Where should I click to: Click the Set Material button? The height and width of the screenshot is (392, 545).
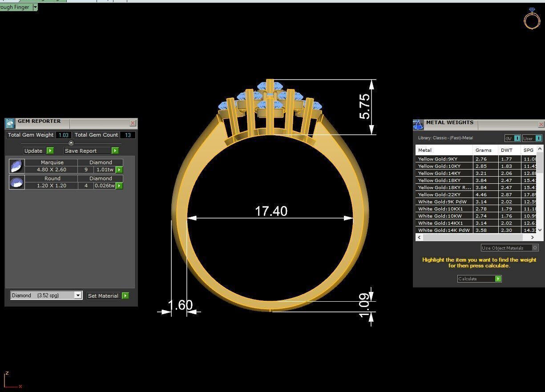[103, 296]
